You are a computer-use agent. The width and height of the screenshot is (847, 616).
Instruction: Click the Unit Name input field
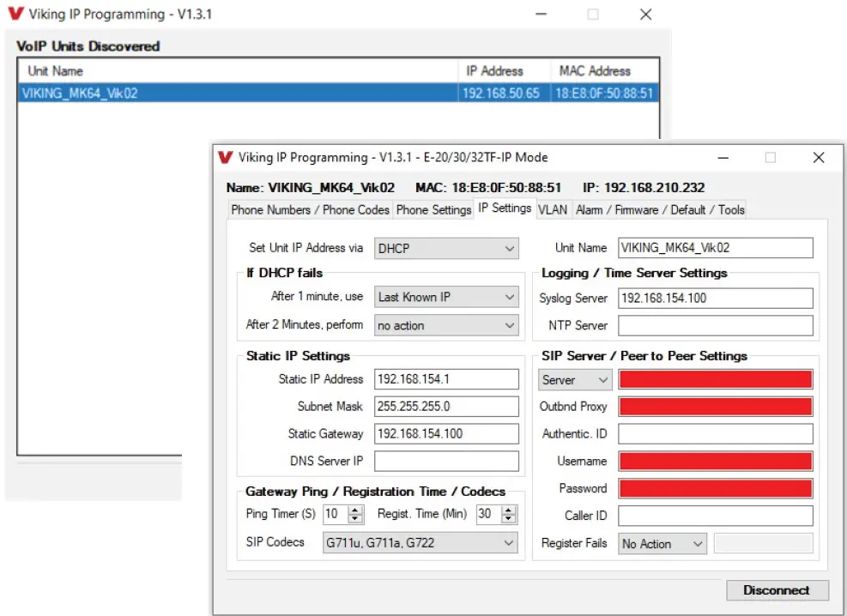pos(715,248)
